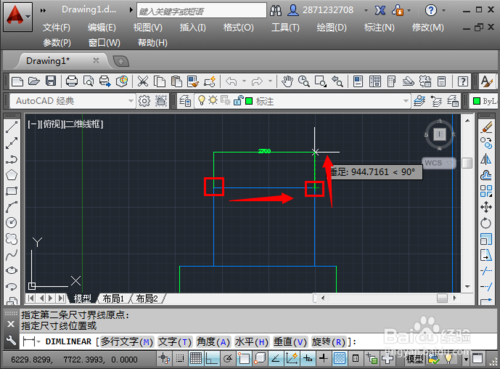Screen dimensions: 500x369
Task: Click the green ByLayer color swatch
Action: [x=477, y=101]
